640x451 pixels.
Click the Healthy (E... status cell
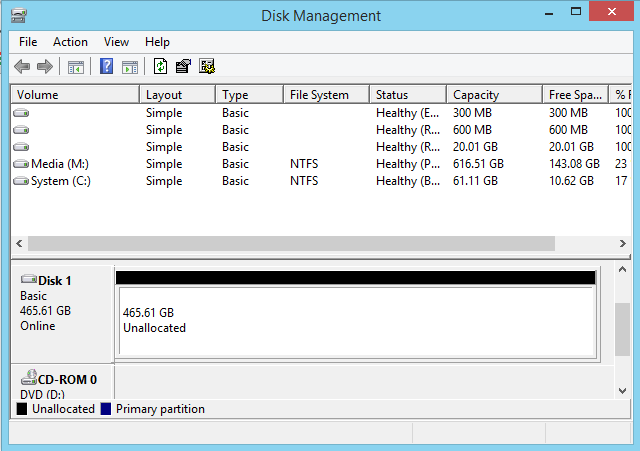pos(408,113)
